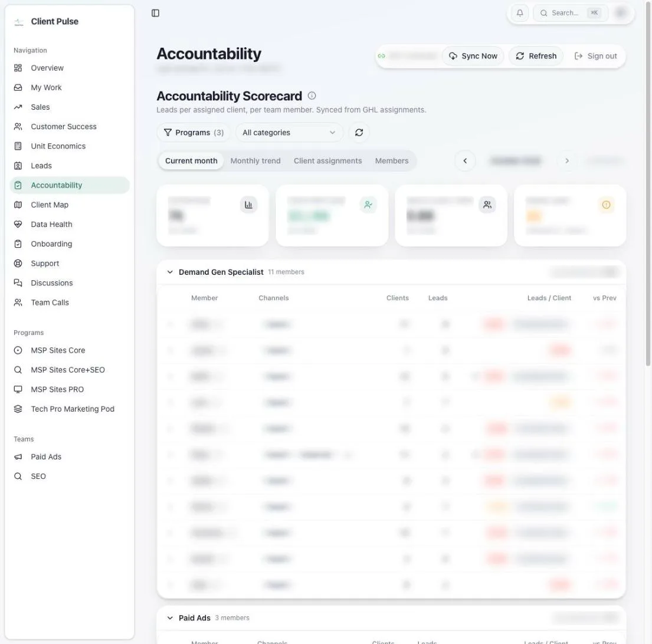The width and height of the screenshot is (652, 644).
Task: Click the Customer Success people icon
Action: (18, 127)
